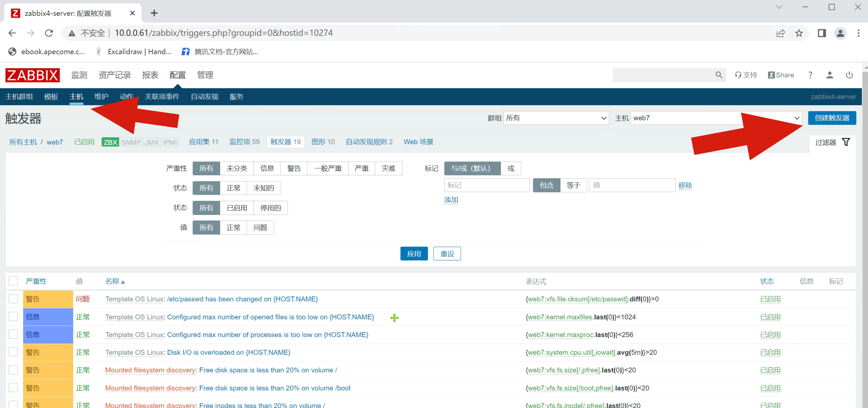The width and height of the screenshot is (868, 408).
Task: Sort by the Name column header
Action: point(112,281)
